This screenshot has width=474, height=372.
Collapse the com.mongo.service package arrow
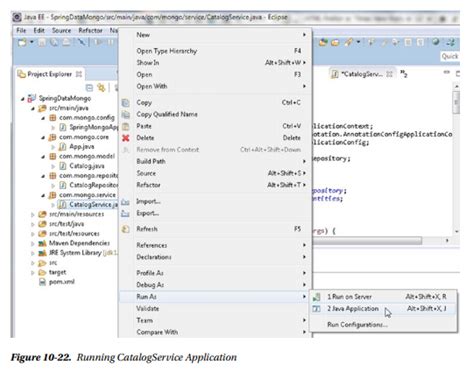coord(43,196)
